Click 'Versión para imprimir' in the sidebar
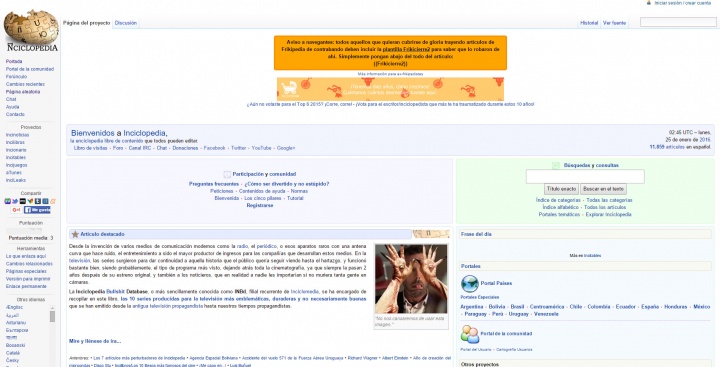The image size is (720, 367). [x=28, y=279]
